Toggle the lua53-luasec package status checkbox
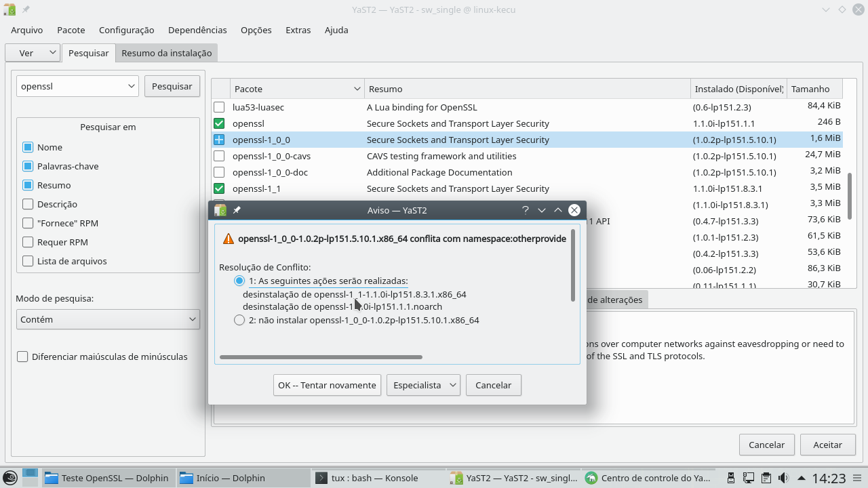The width and height of the screenshot is (868, 488). [219, 107]
